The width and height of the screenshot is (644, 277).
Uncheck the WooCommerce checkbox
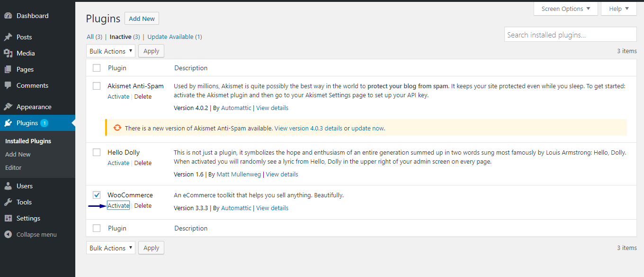[x=97, y=195]
